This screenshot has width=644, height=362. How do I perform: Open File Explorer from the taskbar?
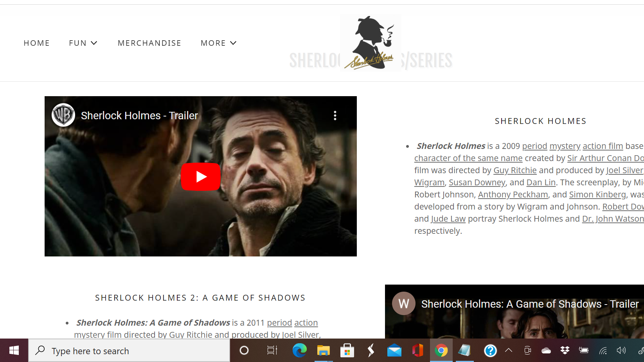(324, 350)
